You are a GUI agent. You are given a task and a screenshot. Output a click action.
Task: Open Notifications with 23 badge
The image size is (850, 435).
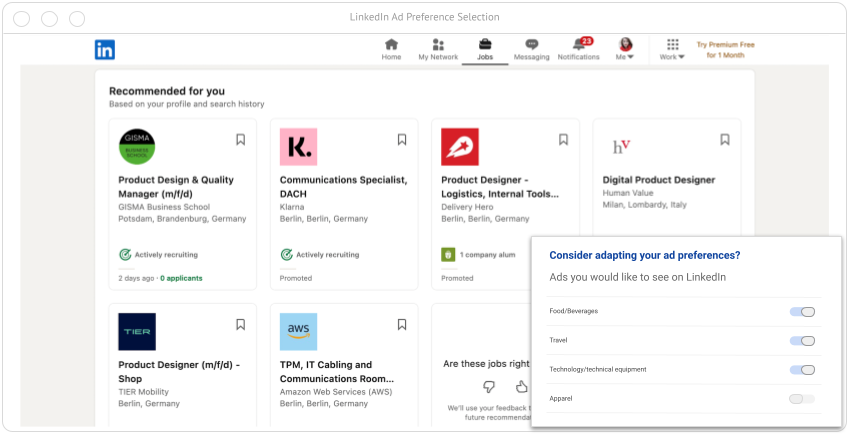pyautogui.click(x=578, y=50)
